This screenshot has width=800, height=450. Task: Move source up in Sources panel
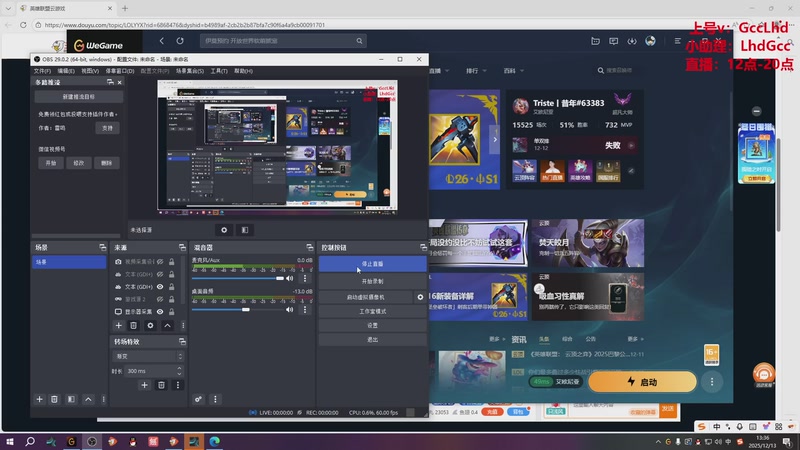pyautogui.click(x=167, y=325)
